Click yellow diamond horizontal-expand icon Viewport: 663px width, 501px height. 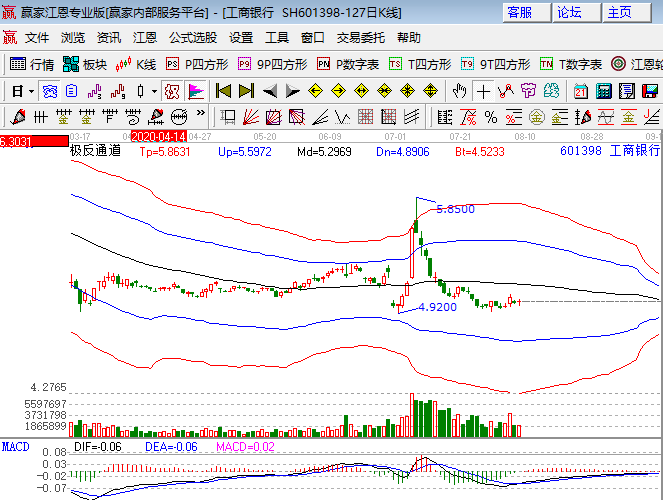coord(362,91)
